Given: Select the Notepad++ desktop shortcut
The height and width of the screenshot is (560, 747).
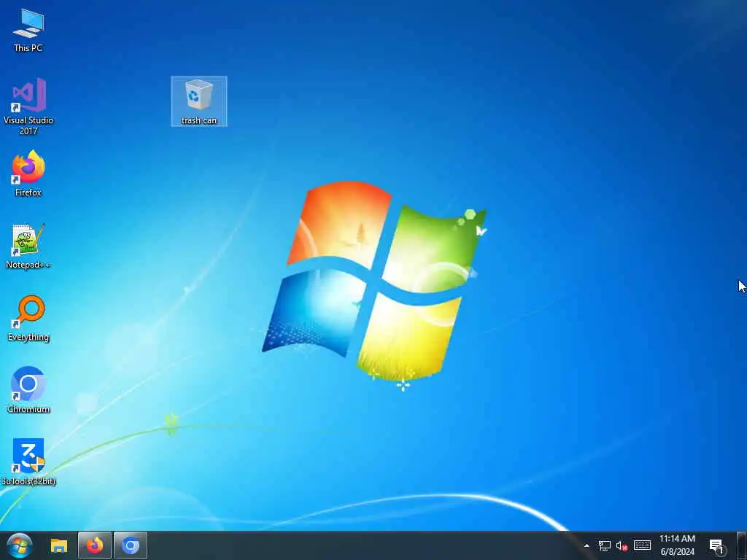Looking at the screenshot, I should [x=28, y=246].
